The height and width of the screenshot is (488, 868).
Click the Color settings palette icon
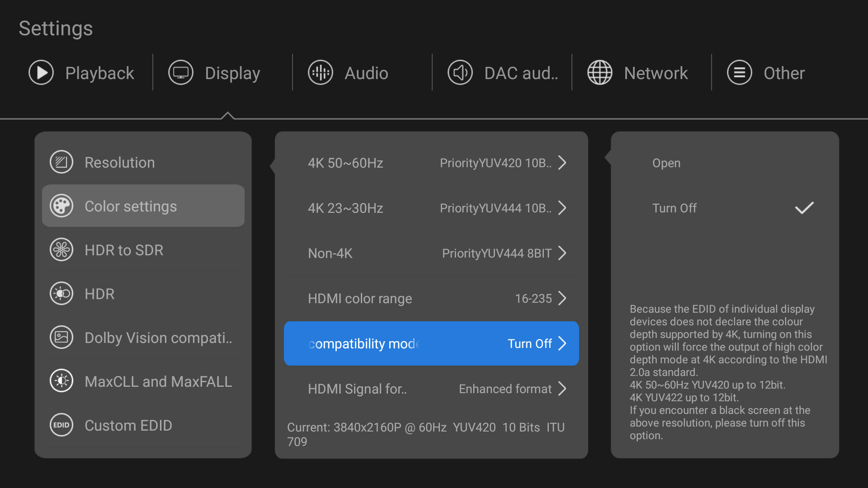pyautogui.click(x=61, y=206)
